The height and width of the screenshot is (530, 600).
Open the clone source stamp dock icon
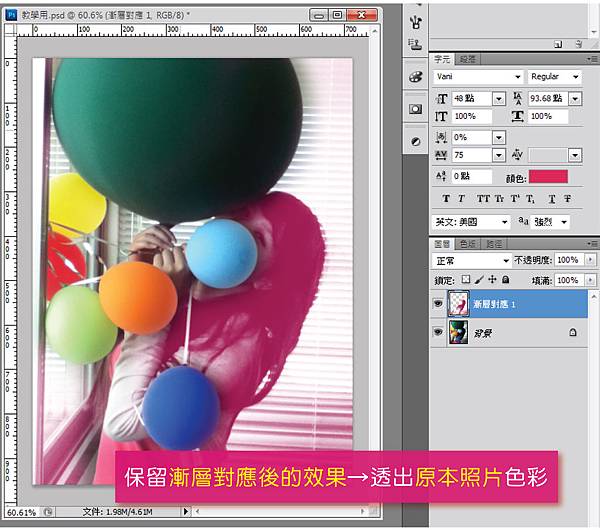[x=416, y=44]
